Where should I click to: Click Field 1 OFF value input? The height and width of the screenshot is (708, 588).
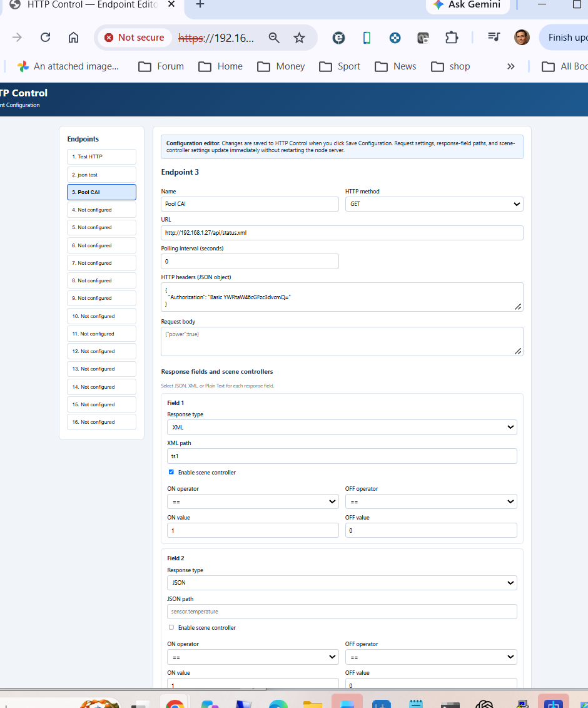pyautogui.click(x=431, y=531)
